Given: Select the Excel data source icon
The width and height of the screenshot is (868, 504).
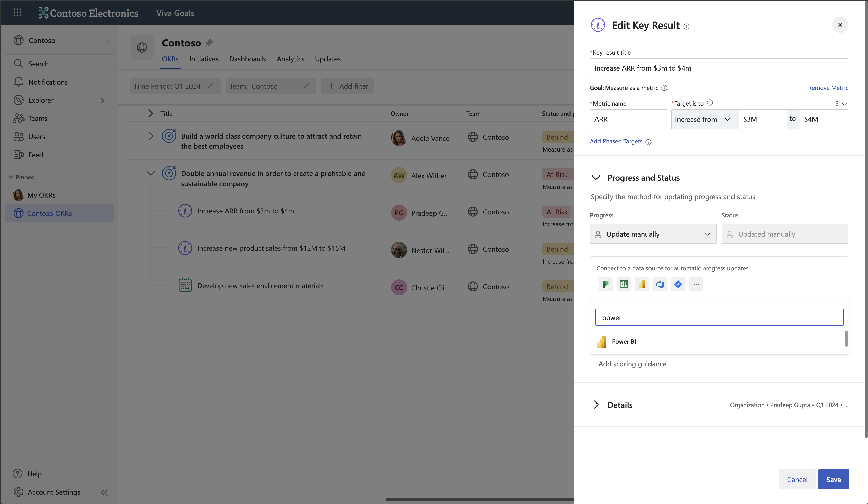Looking at the screenshot, I should 623,284.
